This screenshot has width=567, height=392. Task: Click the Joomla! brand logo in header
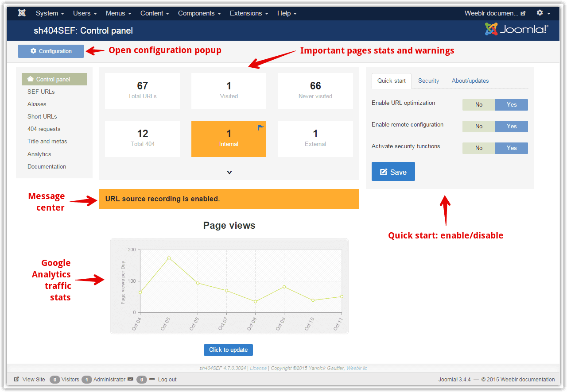[517, 30]
